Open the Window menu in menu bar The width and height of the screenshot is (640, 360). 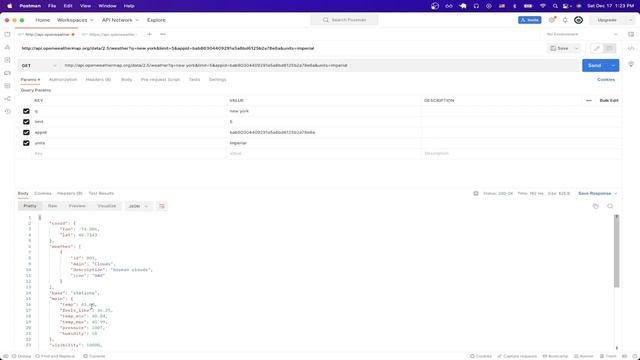point(107,6)
